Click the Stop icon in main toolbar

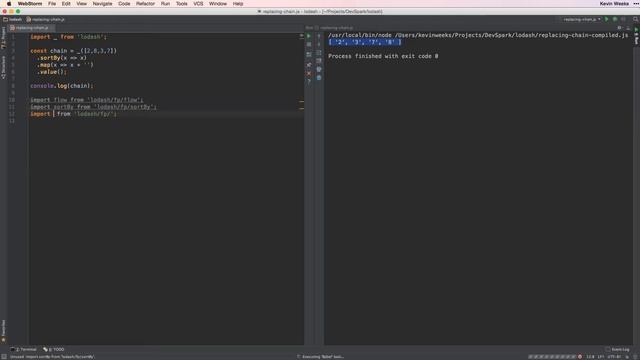pyautogui.click(x=623, y=19)
